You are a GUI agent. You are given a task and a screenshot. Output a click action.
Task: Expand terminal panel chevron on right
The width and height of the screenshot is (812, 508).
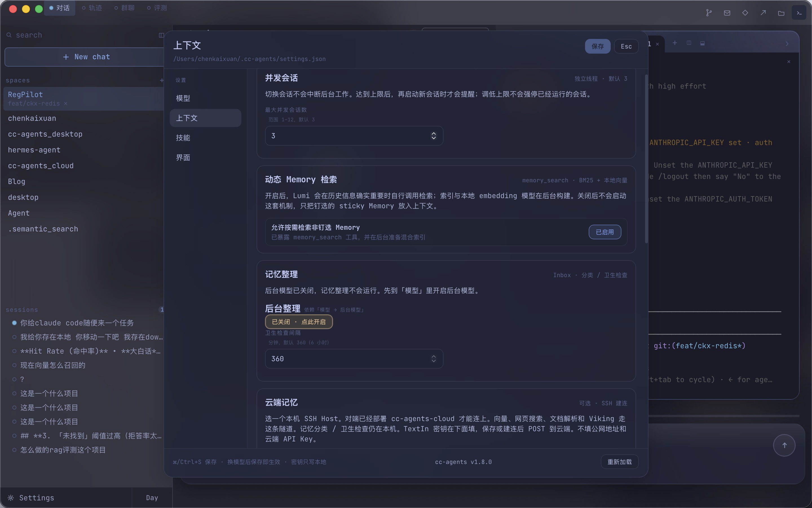click(787, 44)
